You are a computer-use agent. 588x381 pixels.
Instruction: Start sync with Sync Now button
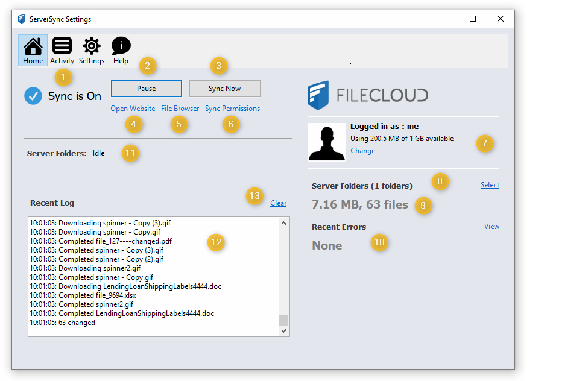coord(224,89)
